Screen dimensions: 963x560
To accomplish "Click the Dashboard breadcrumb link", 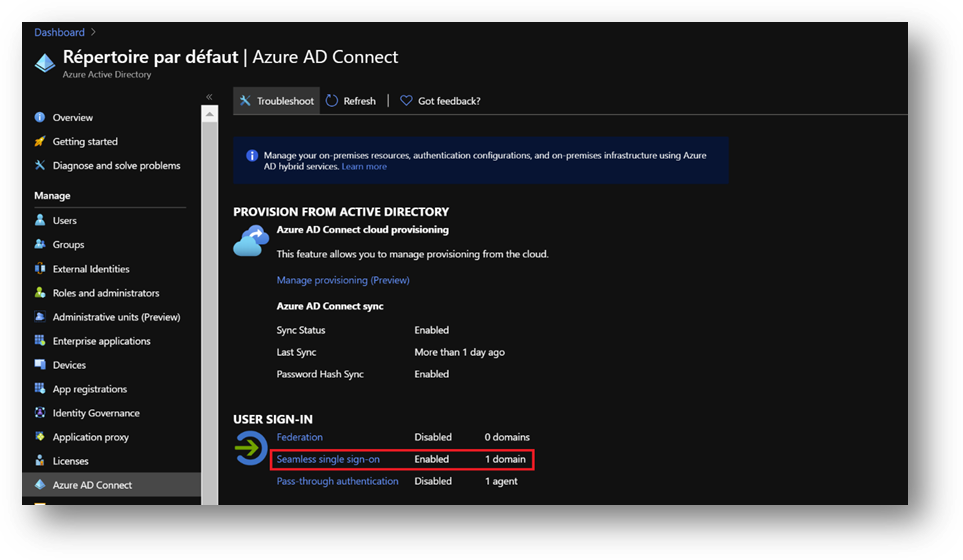I will click(59, 33).
